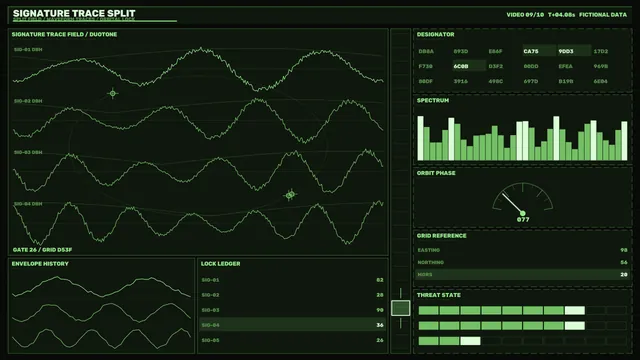Screen dimensions: 640x360
Task: Click the last Spectrum bar on the right
Action: point(624,140)
